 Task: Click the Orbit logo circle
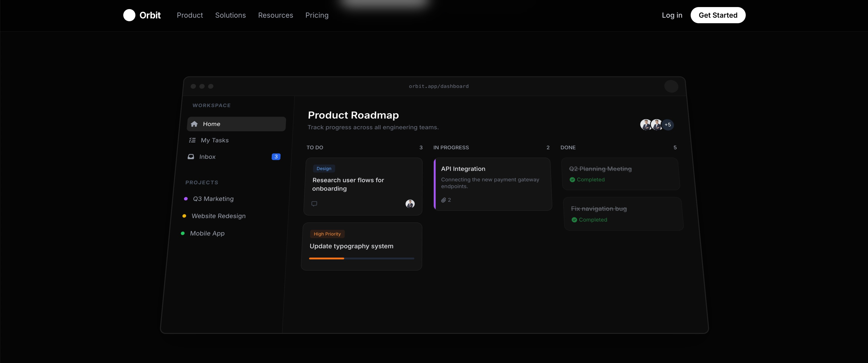click(129, 15)
